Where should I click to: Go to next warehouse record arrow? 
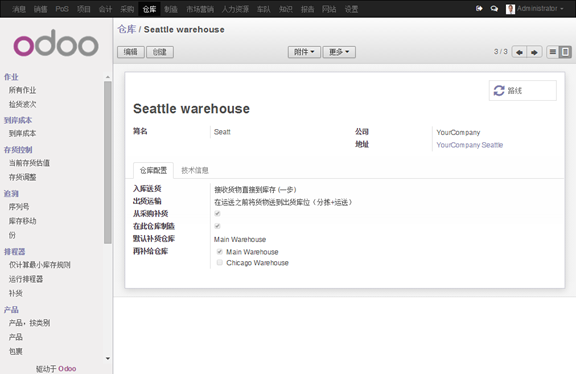pyautogui.click(x=534, y=52)
